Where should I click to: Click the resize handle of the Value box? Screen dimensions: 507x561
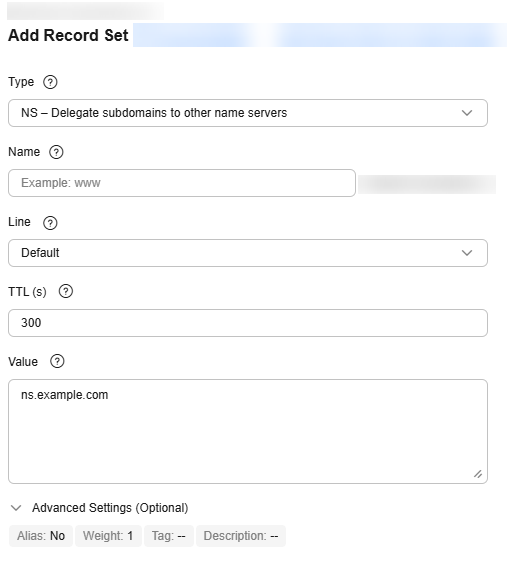(x=478, y=474)
